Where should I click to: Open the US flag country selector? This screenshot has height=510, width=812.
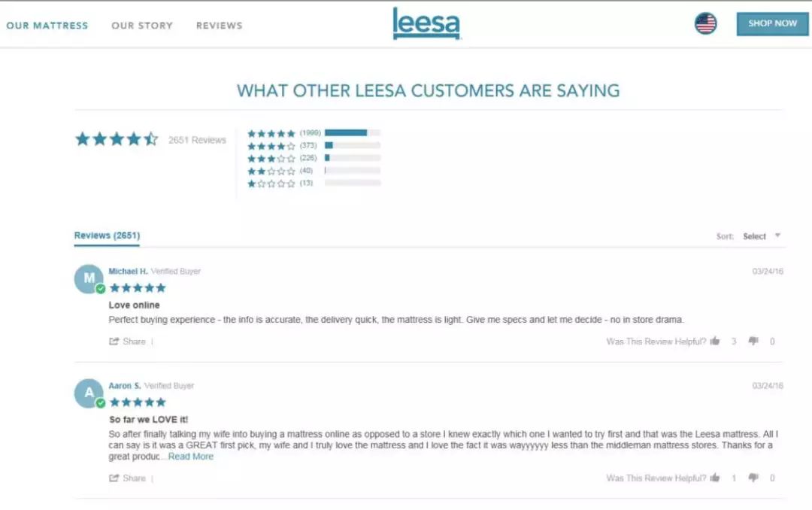pyautogui.click(x=705, y=23)
